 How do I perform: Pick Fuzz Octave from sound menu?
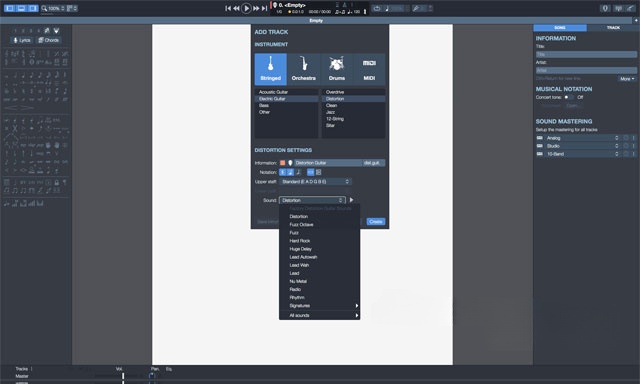pyautogui.click(x=319, y=225)
